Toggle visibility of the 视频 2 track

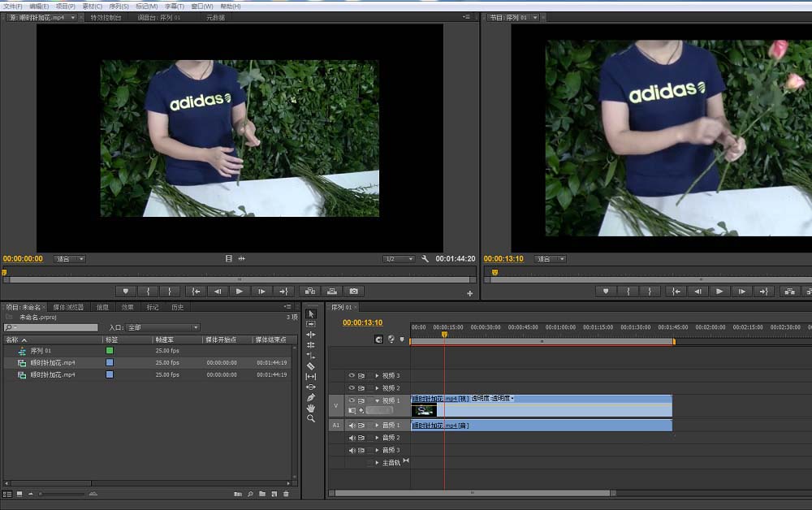pos(352,388)
